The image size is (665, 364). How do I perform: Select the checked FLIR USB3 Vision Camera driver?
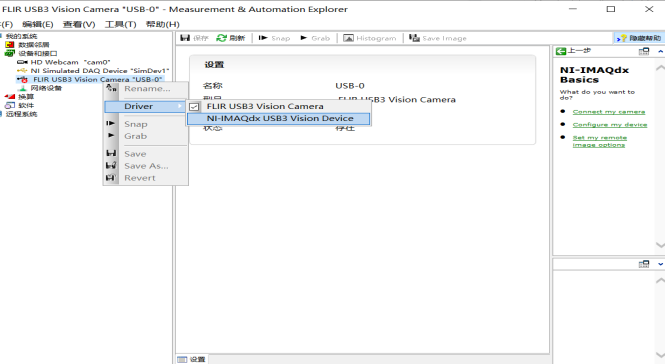pyautogui.click(x=279, y=106)
